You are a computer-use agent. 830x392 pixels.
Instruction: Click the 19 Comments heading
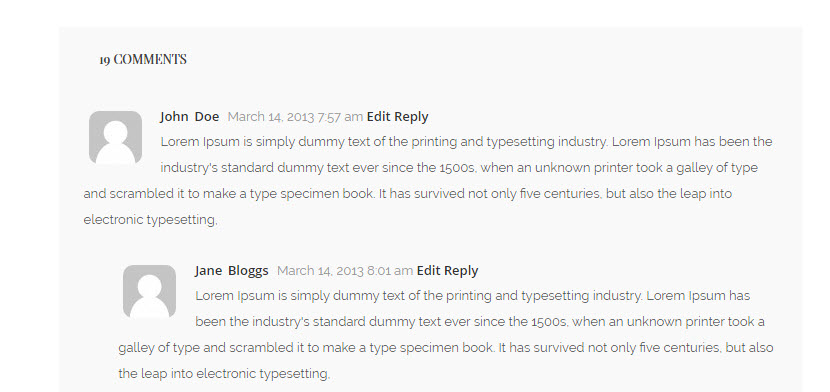pyautogui.click(x=143, y=59)
